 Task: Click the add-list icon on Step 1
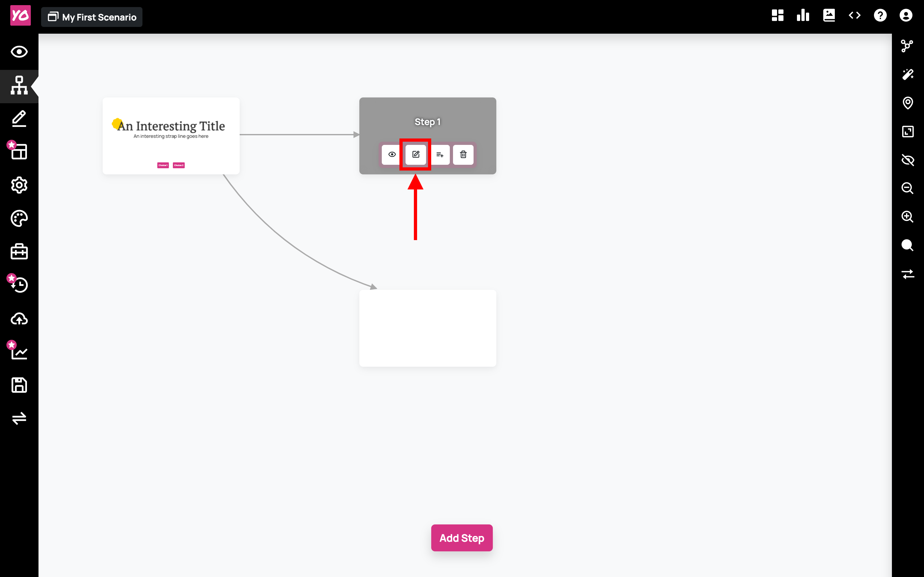440,155
